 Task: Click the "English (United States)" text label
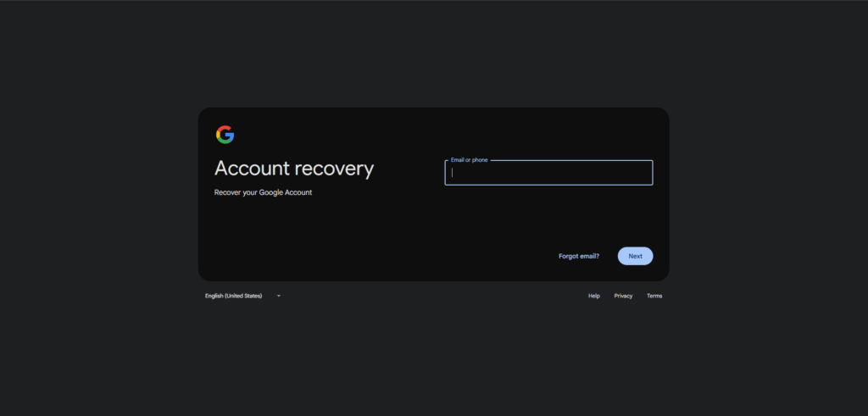[234, 296]
